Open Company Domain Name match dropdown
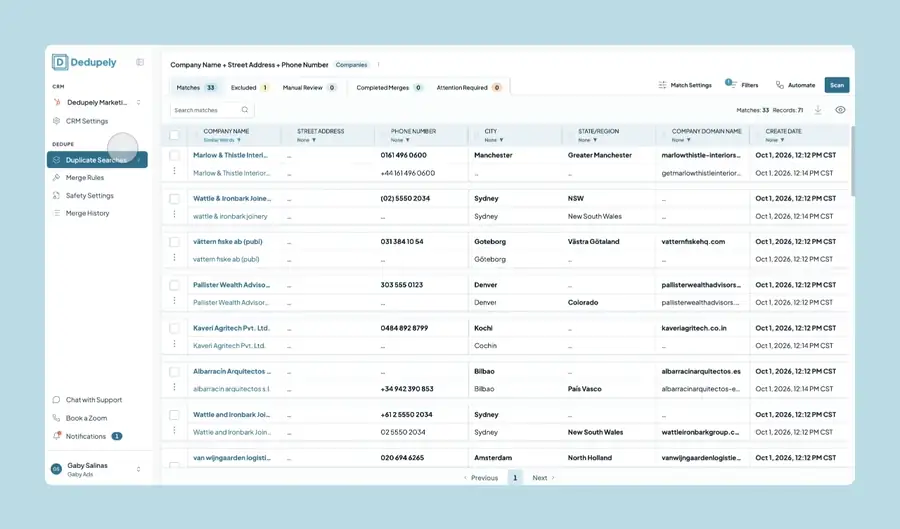 pyautogui.click(x=681, y=140)
